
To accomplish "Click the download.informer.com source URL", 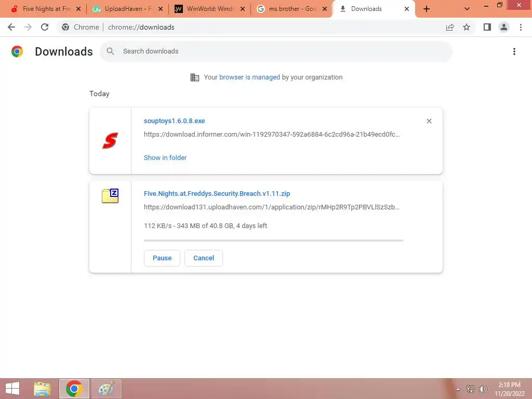I will click(x=272, y=135).
